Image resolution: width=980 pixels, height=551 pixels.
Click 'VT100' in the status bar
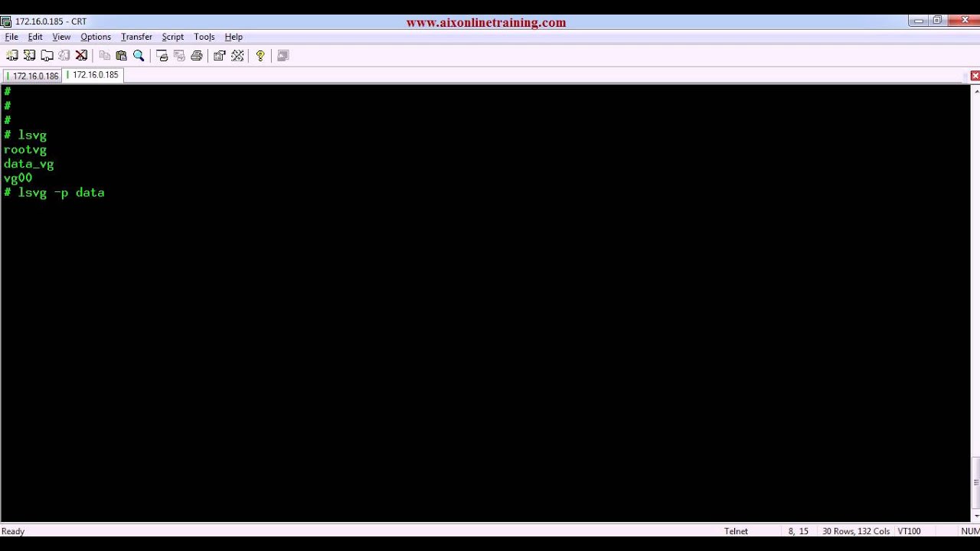(x=909, y=531)
